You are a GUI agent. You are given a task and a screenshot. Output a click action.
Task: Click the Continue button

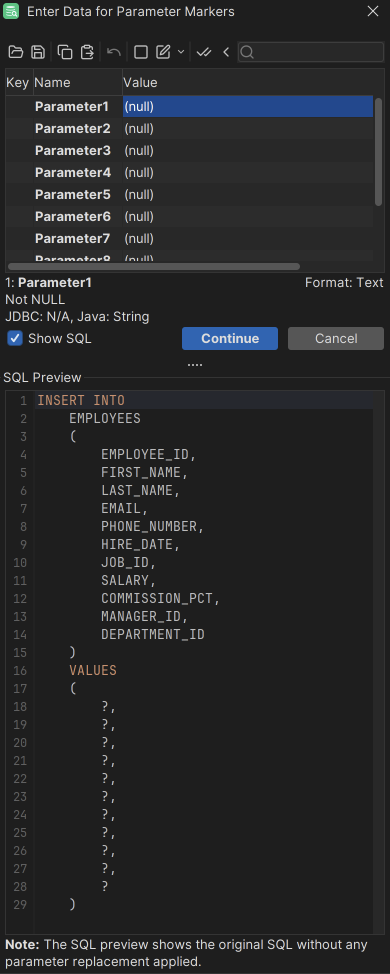pos(230,339)
